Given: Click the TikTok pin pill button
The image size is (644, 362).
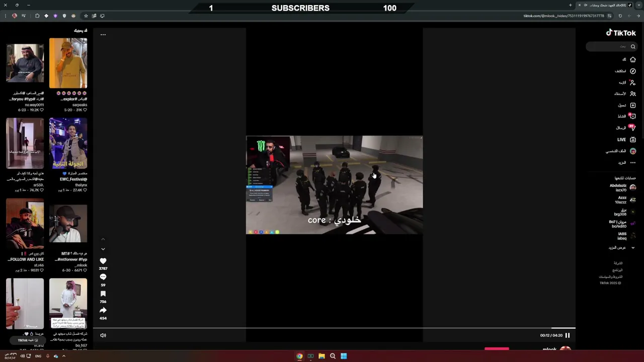Looking at the screenshot, I should (x=28, y=340).
